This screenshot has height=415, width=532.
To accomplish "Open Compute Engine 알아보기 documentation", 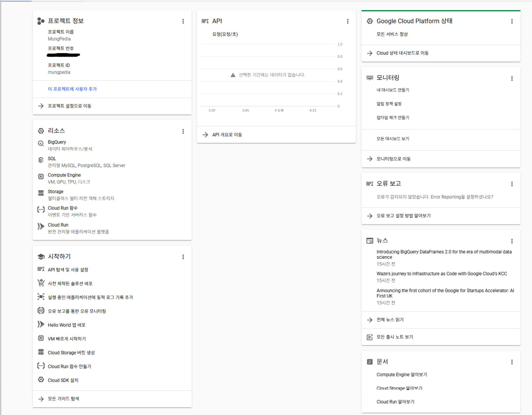I will (x=402, y=375).
